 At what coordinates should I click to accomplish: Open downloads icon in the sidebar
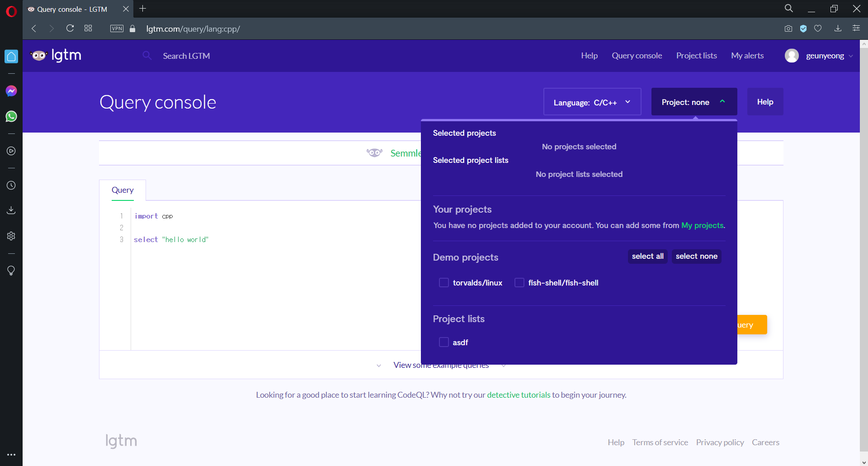pyautogui.click(x=11, y=210)
